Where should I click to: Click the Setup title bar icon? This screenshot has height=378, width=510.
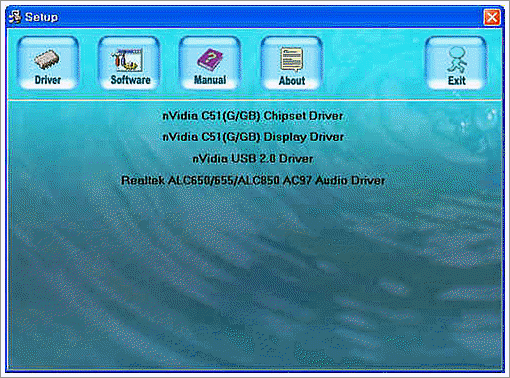tap(15, 17)
